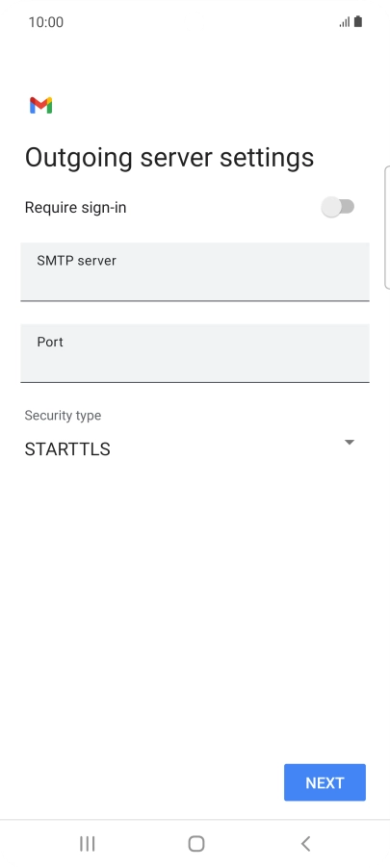
Task: Tap the 10:00 clock in status bar
Action: click(46, 22)
